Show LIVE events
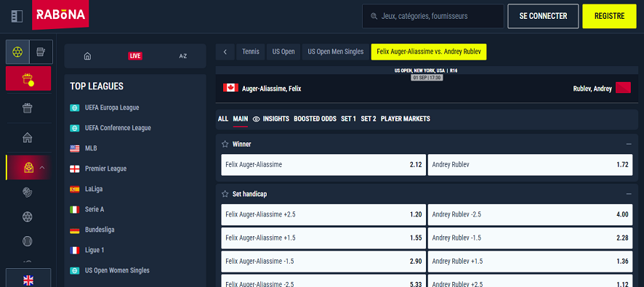 tap(135, 56)
